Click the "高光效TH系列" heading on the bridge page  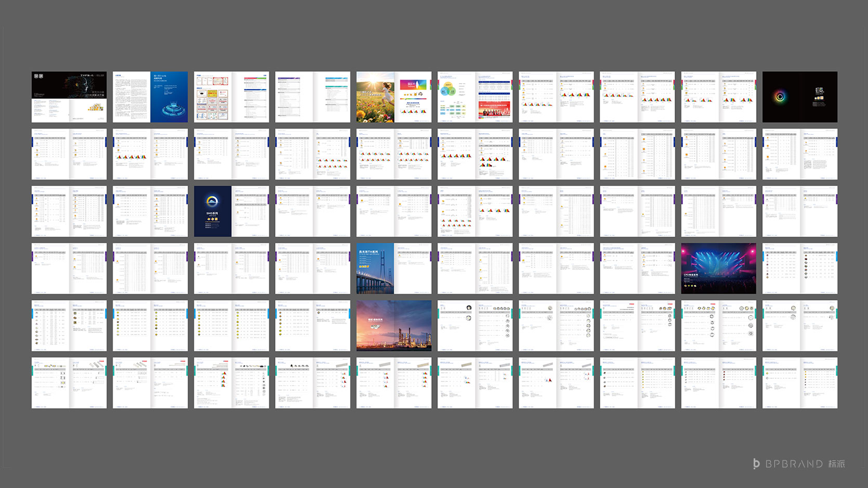(369, 252)
